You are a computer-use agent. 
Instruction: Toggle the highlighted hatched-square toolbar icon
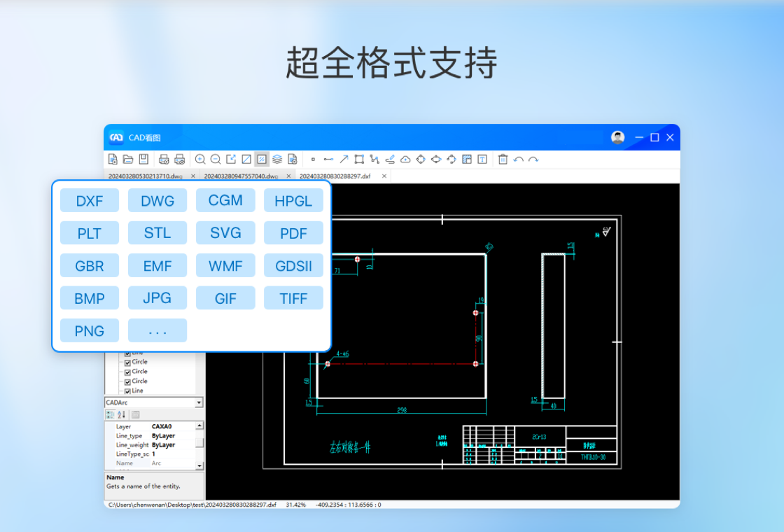pos(262,160)
